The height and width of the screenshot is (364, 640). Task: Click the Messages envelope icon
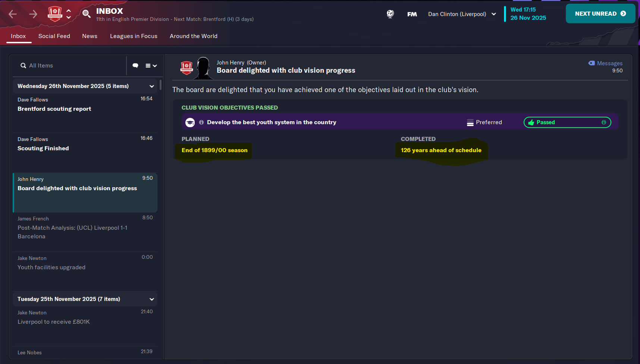coord(591,63)
